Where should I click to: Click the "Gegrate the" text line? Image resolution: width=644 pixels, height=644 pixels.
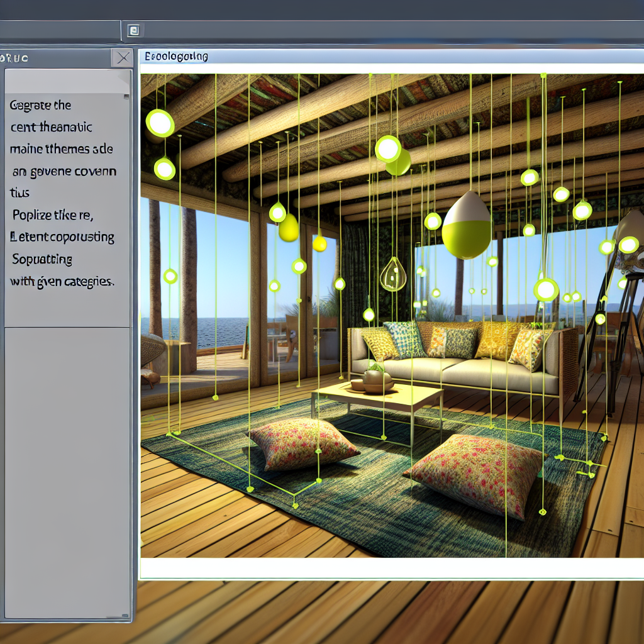click(40, 105)
